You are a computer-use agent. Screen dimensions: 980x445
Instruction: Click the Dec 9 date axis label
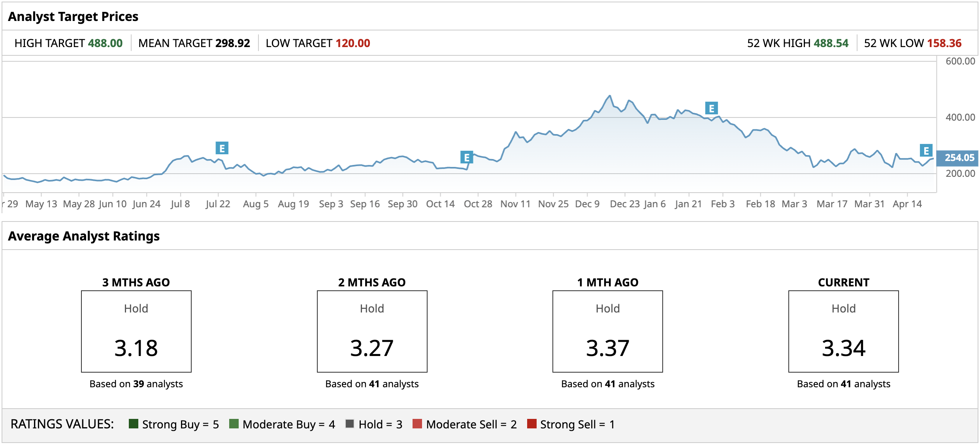587,204
